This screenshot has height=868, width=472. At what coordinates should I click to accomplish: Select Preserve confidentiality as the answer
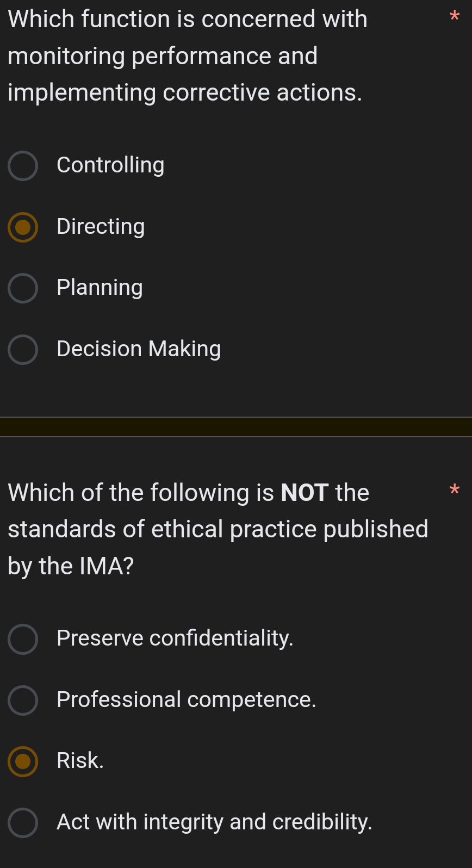(23, 639)
